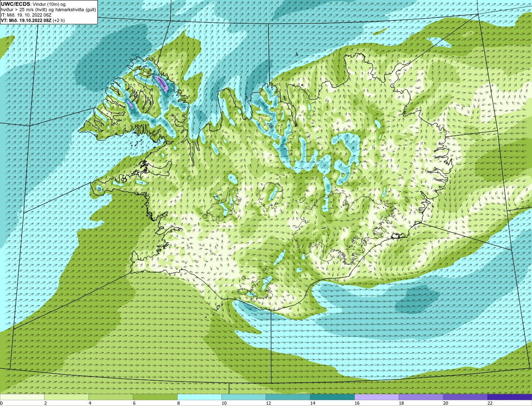Choose the darkest indigo swatch above 22 m/s
This screenshot has height=406, width=532.
(x=510, y=397)
